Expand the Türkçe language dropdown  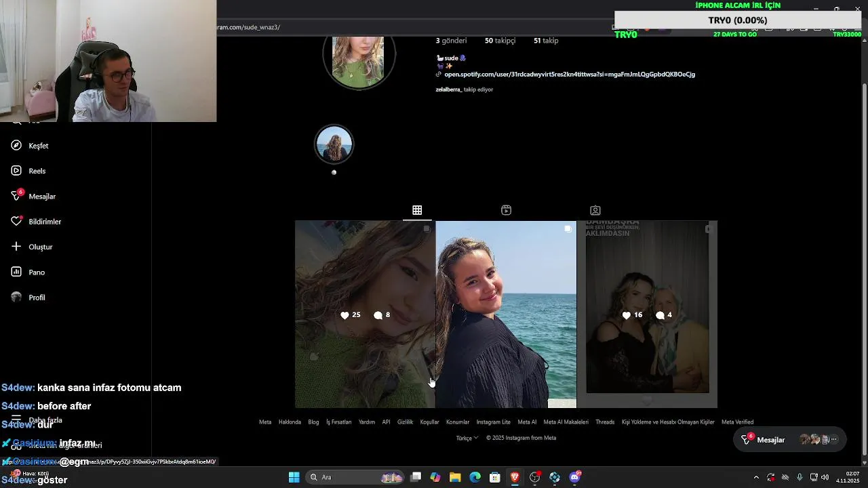pyautogui.click(x=467, y=438)
